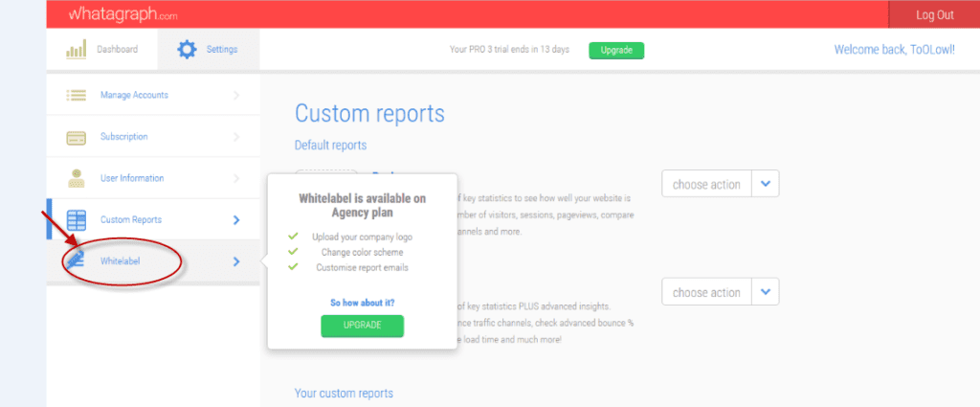The width and height of the screenshot is (980, 407).
Task: Click the trial ends in 13 days text
Action: point(509,50)
